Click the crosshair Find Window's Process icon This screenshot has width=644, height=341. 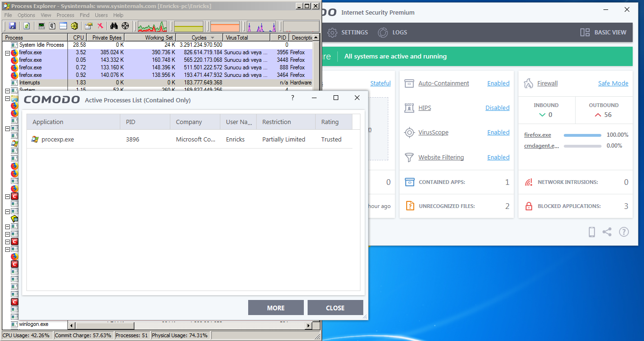125,26
